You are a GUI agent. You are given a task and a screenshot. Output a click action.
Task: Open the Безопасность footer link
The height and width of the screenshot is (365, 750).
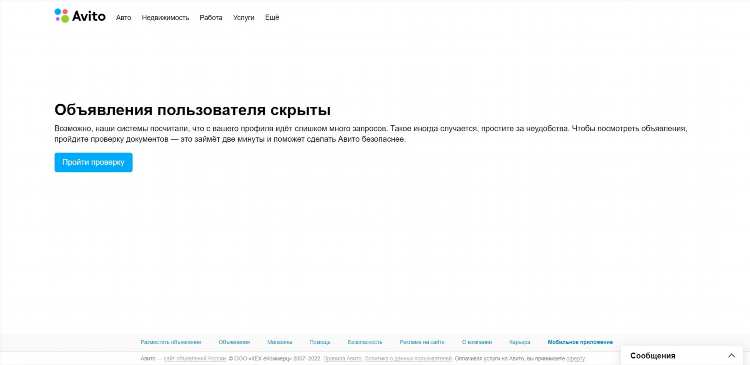365,343
